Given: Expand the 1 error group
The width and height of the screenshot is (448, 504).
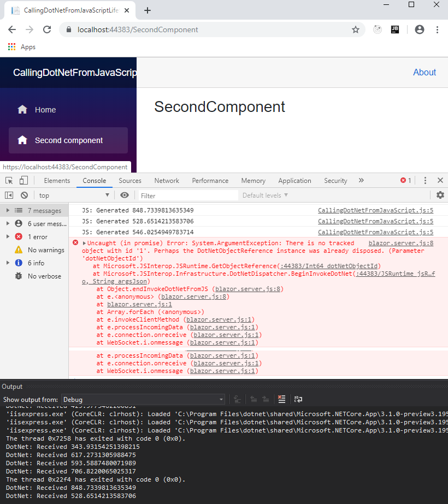Looking at the screenshot, I should point(8,237).
